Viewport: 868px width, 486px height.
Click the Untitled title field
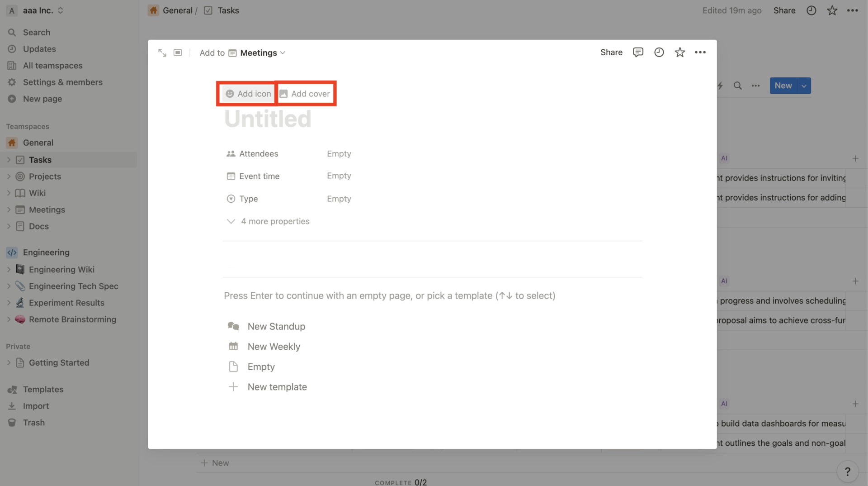(268, 119)
